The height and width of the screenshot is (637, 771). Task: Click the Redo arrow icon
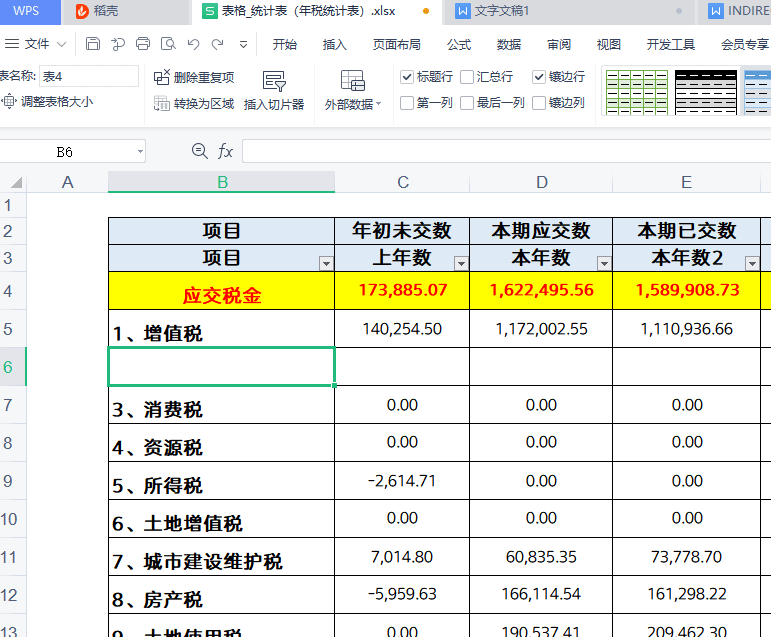(217, 44)
